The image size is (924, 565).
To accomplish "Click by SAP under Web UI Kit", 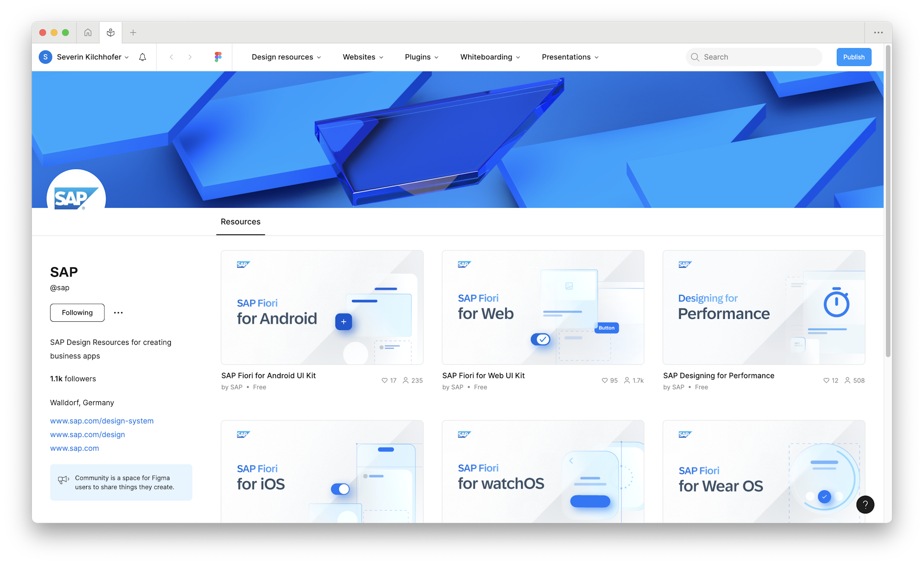I will coord(453,387).
